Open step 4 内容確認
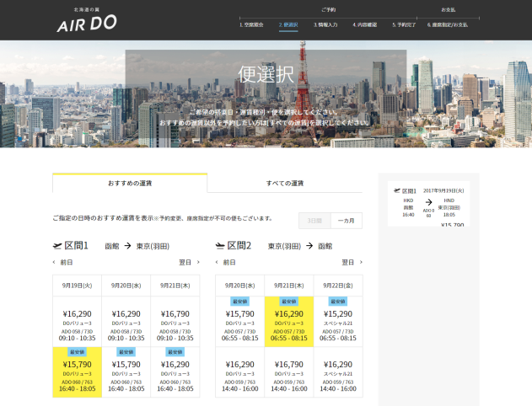Viewport: 532px width, 406px height. pos(365,24)
